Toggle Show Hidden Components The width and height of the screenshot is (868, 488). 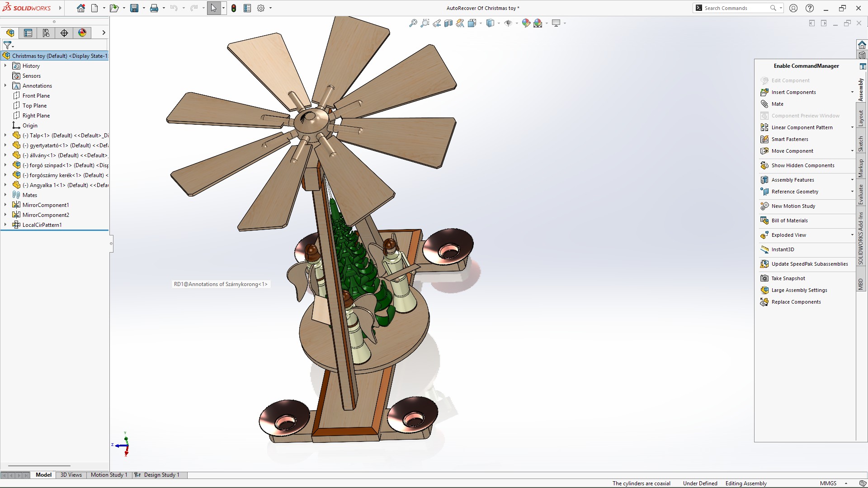[802, 165]
